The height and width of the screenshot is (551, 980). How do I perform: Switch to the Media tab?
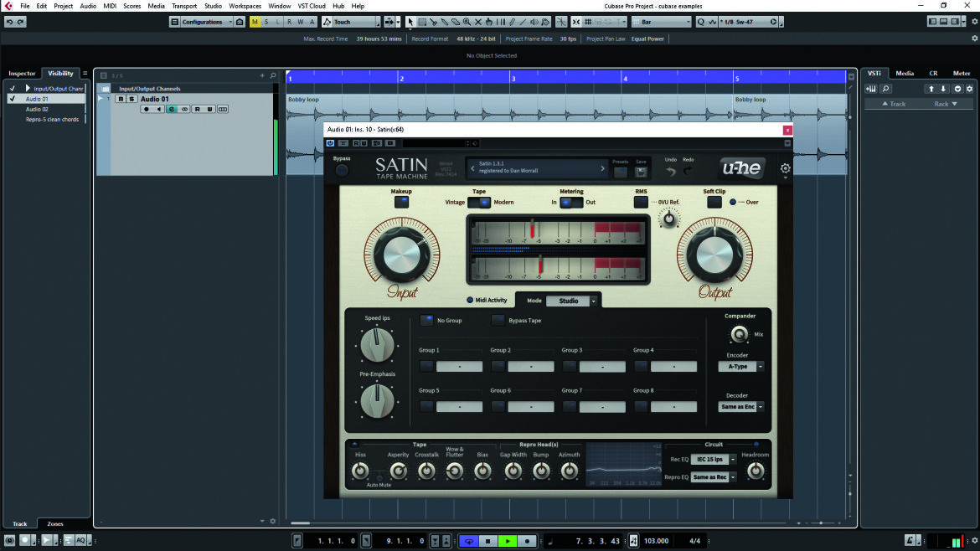905,74
